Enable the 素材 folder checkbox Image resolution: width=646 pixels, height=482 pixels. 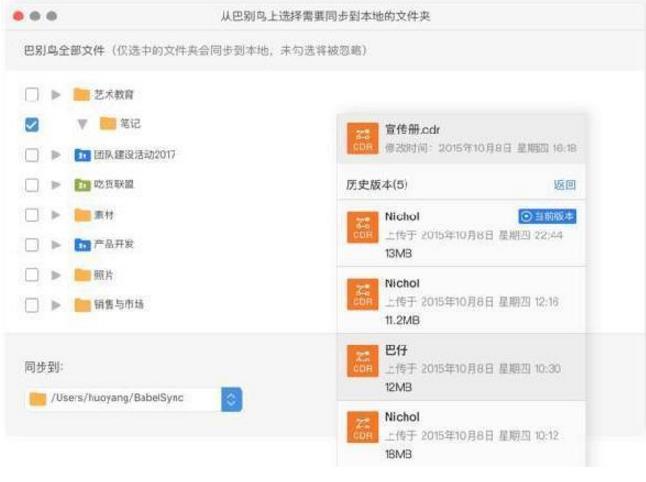coord(32,215)
